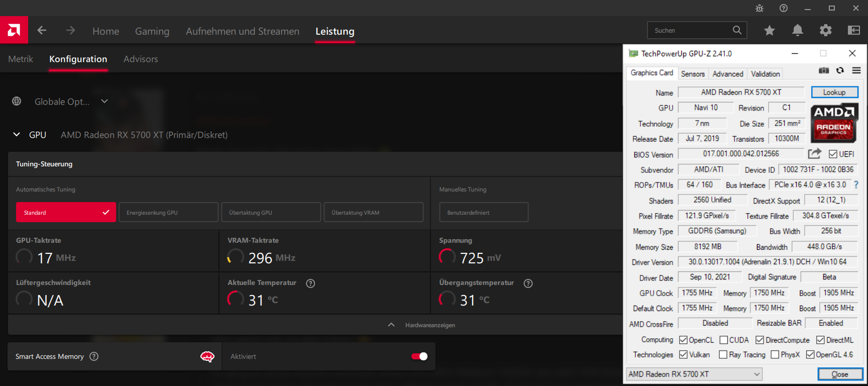868x386 pixels.
Task: Open the GPU-Z hamburger menu
Action: coord(856,70)
